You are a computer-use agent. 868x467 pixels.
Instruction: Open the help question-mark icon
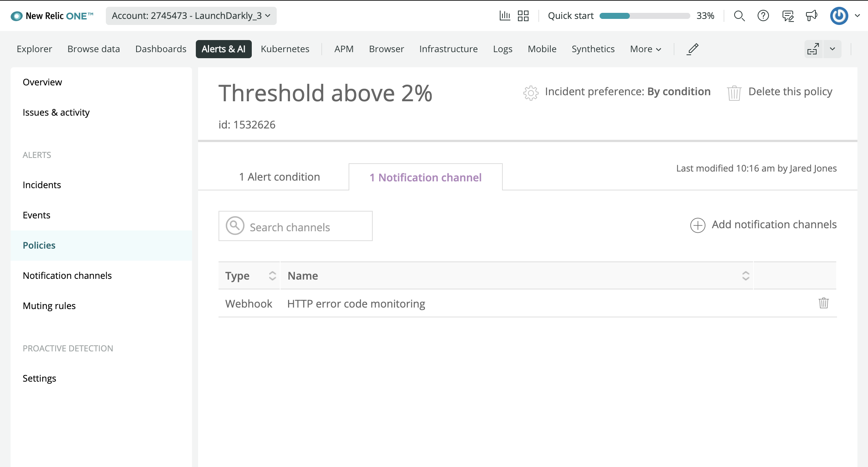(x=763, y=16)
